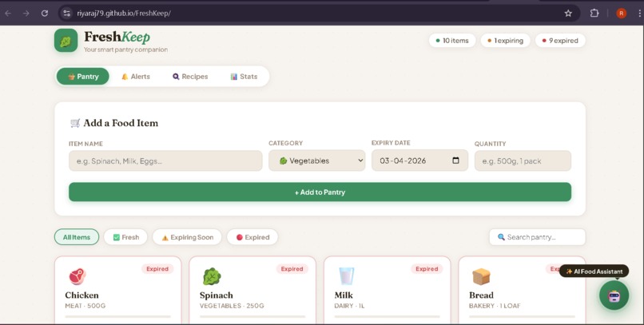This screenshot has width=644, height=325.
Task: Bookmark the page with the star icon
Action: (568, 13)
